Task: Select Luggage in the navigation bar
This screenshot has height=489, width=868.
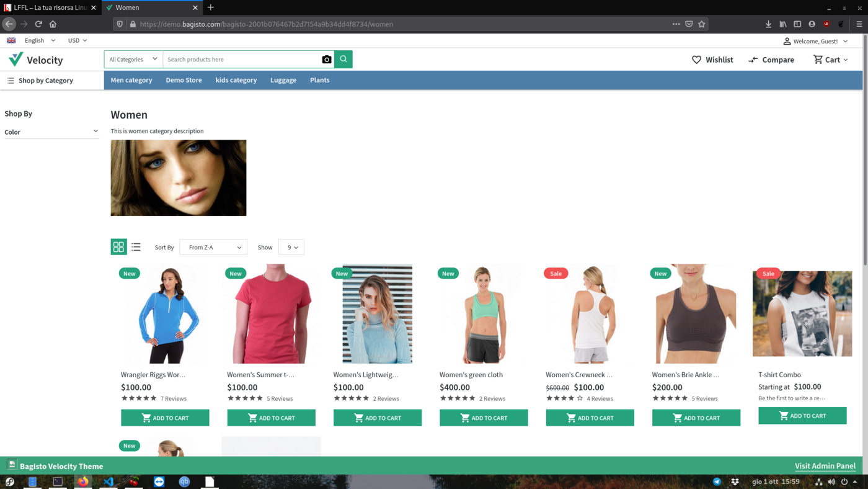Action: tap(283, 80)
